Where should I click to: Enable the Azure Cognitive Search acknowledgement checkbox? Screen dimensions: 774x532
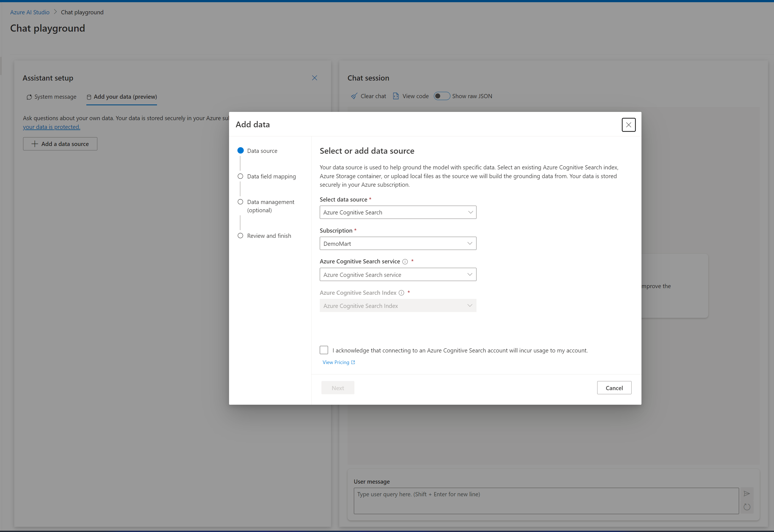(x=325, y=350)
